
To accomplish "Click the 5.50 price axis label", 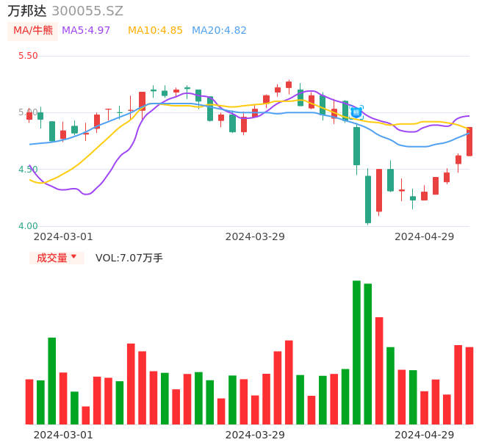I will point(28,56).
